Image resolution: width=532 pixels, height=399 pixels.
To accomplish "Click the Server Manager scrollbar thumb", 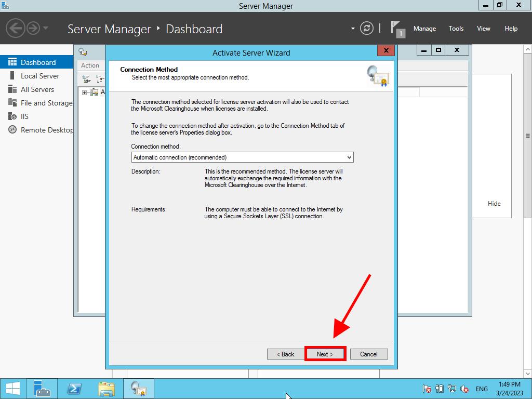I will click(x=528, y=136).
